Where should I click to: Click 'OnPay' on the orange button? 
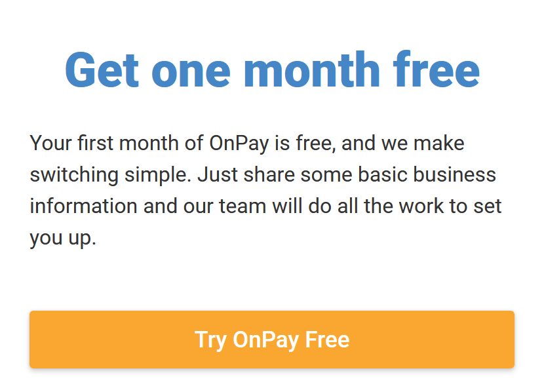pyautogui.click(x=265, y=340)
